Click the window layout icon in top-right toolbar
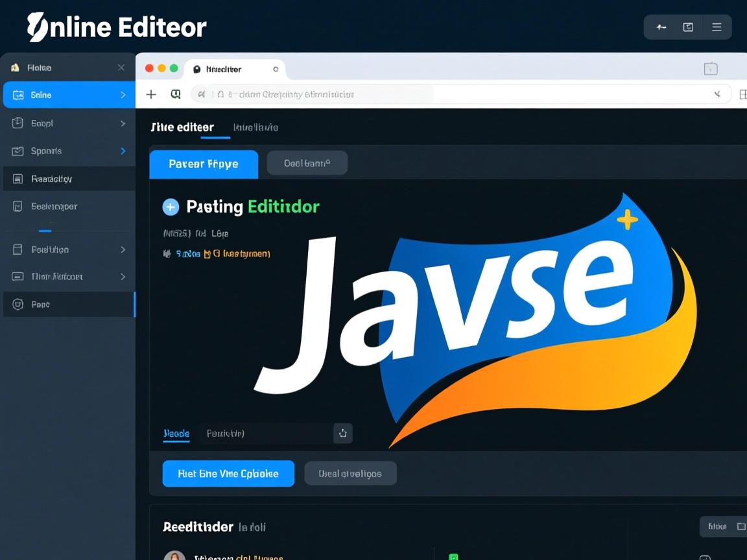 pos(688,27)
